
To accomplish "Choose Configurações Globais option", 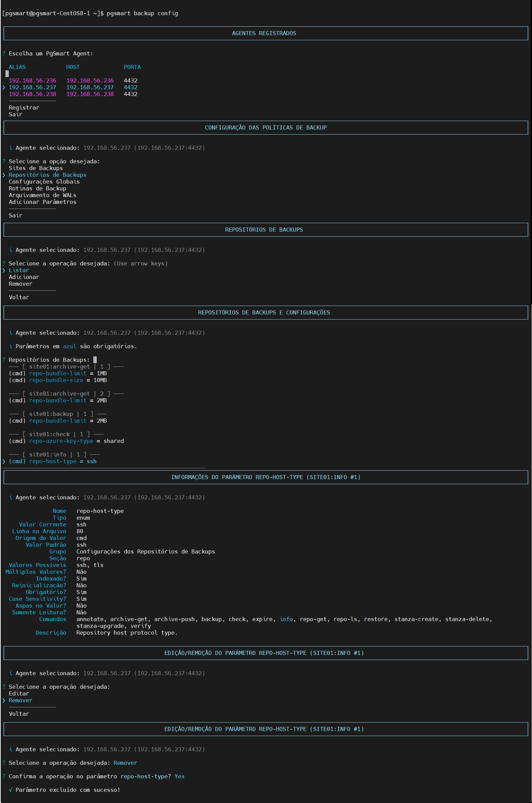I will click(x=44, y=182).
